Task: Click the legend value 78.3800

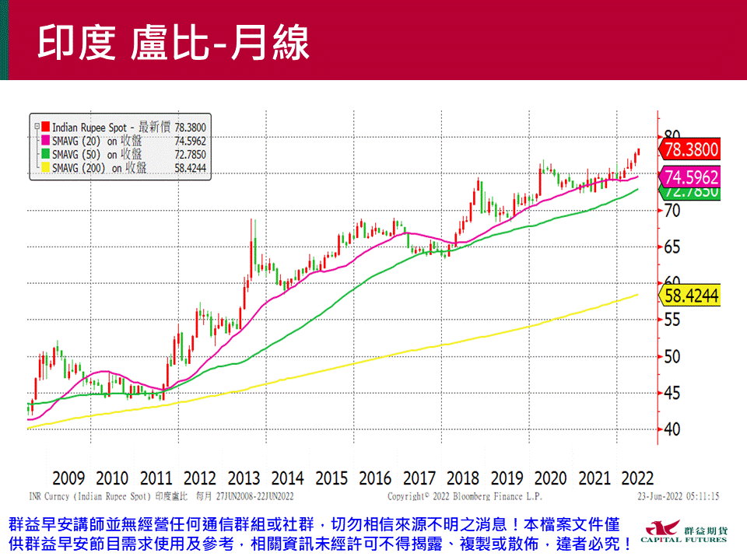Action: [x=190, y=128]
